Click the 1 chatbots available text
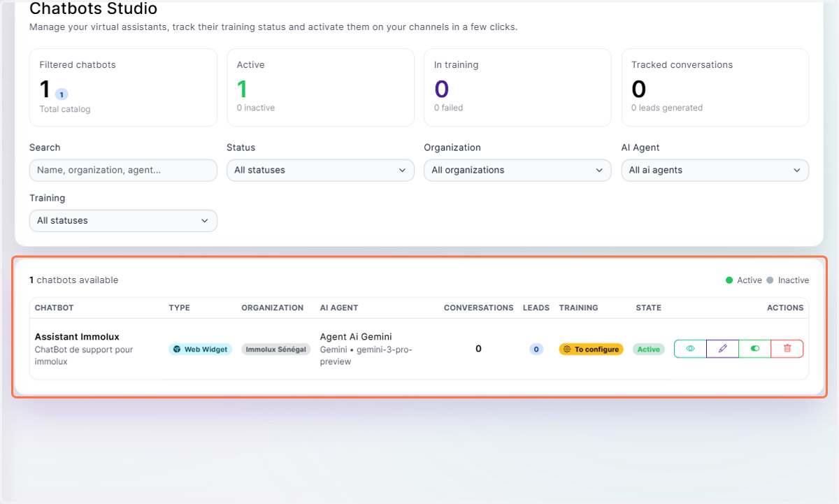 [x=74, y=280]
